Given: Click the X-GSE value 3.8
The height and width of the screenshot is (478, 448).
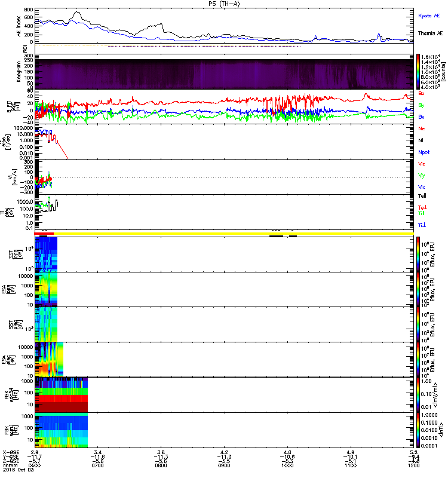Looking at the screenshot, I should 161,452.
